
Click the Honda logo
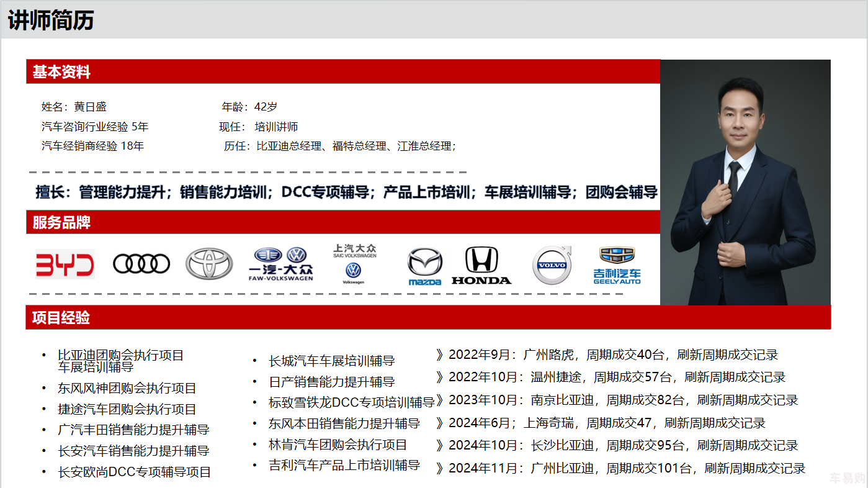tap(481, 265)
